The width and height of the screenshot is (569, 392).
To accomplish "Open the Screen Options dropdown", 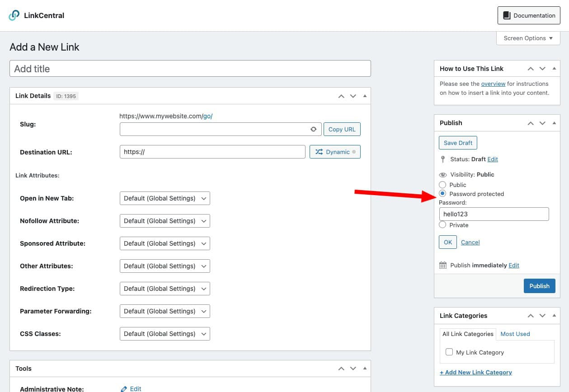I will [528, 38].
